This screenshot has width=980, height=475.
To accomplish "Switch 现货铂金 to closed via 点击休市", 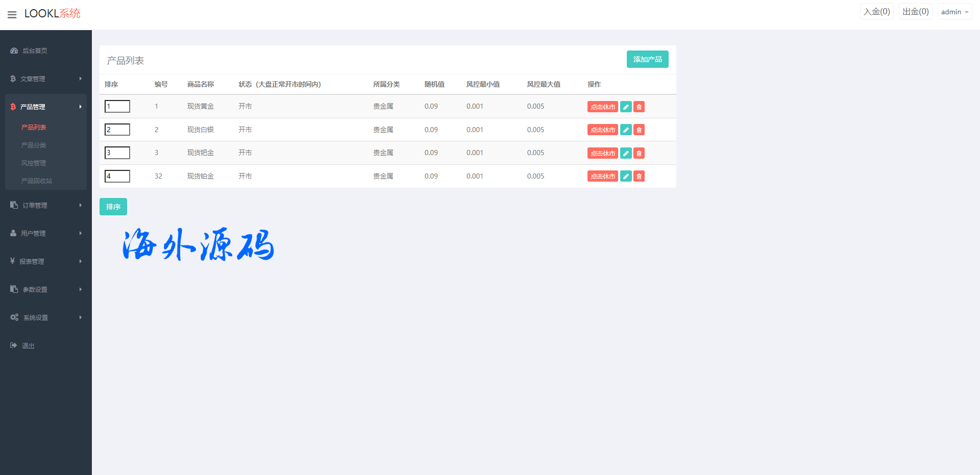I will tap(602, 177).
